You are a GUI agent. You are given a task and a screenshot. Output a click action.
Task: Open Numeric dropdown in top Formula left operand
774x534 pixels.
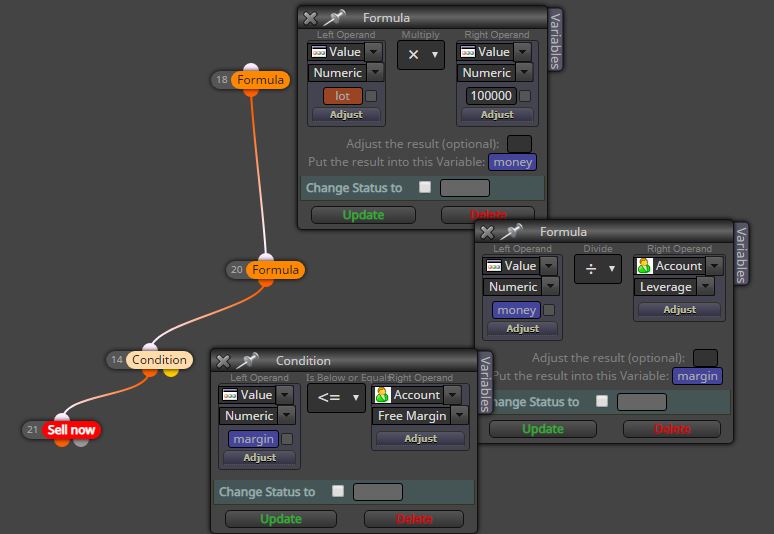(375, 73)
